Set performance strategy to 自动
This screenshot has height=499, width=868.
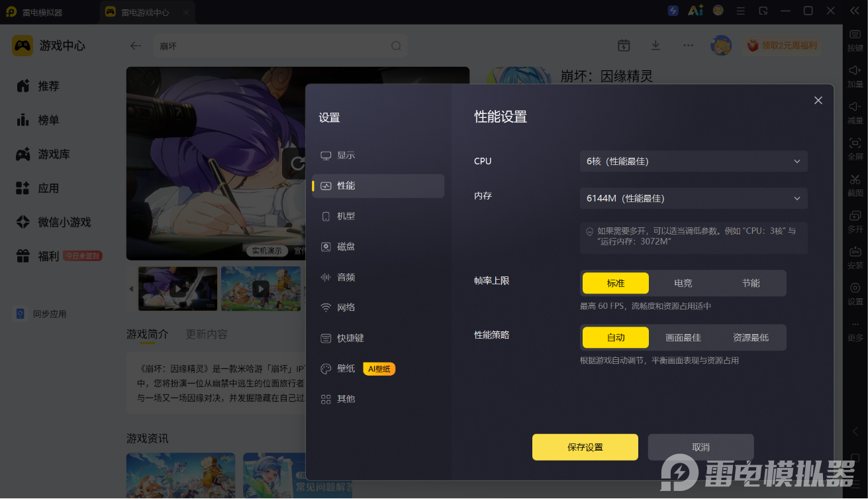(616, 337)
